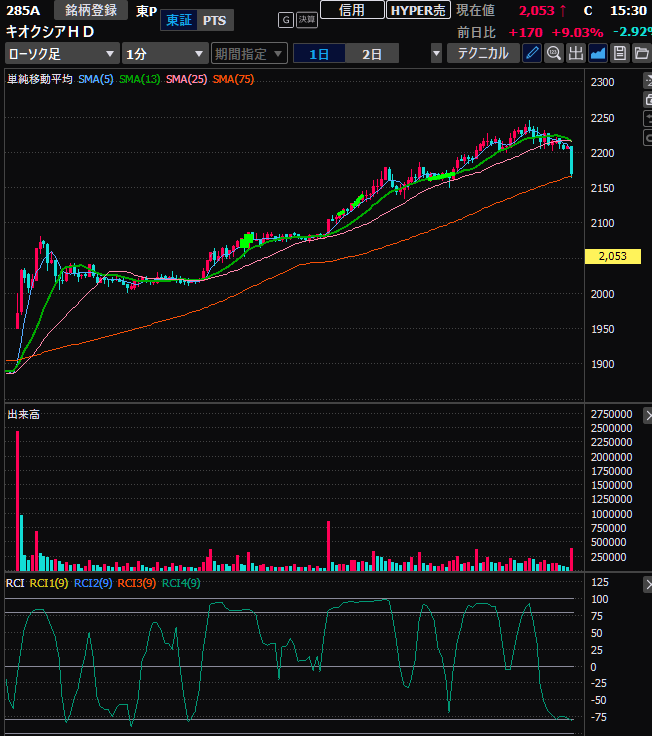Screen dimensions: 652x736
Task: Click the small G indicator icon
Action: click(286, 20)
